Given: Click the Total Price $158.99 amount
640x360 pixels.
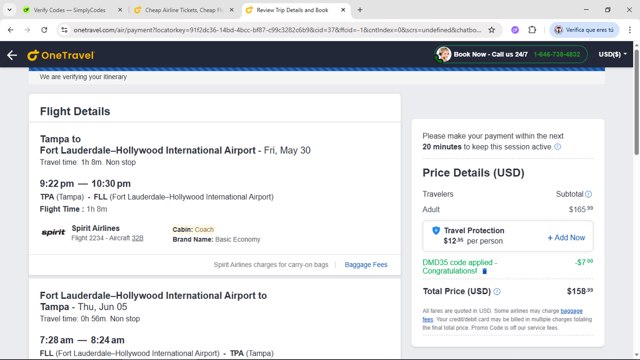Looking at the screenshot, I should [580, 291].
